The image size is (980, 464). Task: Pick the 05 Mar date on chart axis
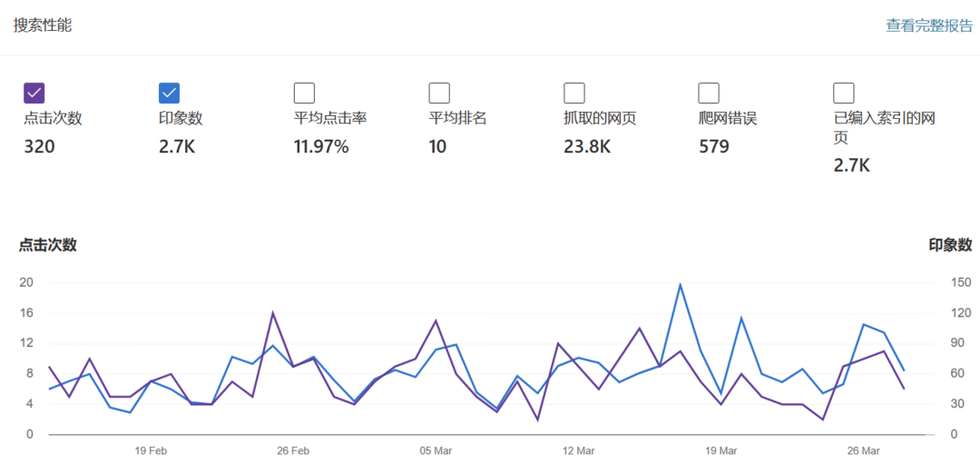tap(436, 450)
